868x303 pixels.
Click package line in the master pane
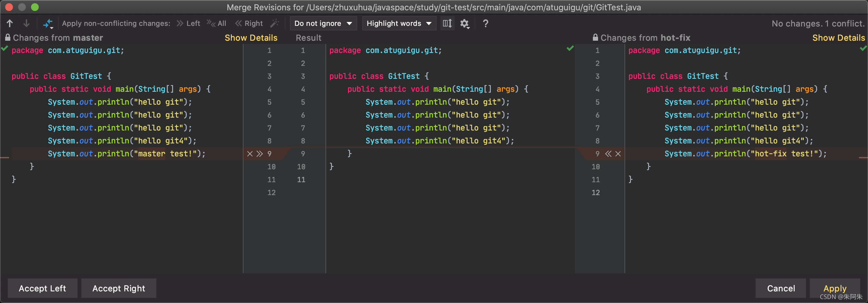click(68, 51)
